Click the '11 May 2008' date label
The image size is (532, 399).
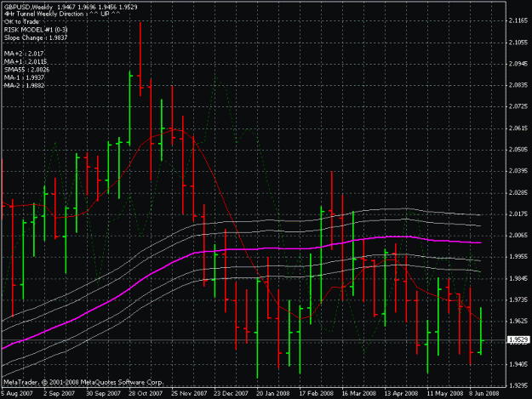[445, 393]
